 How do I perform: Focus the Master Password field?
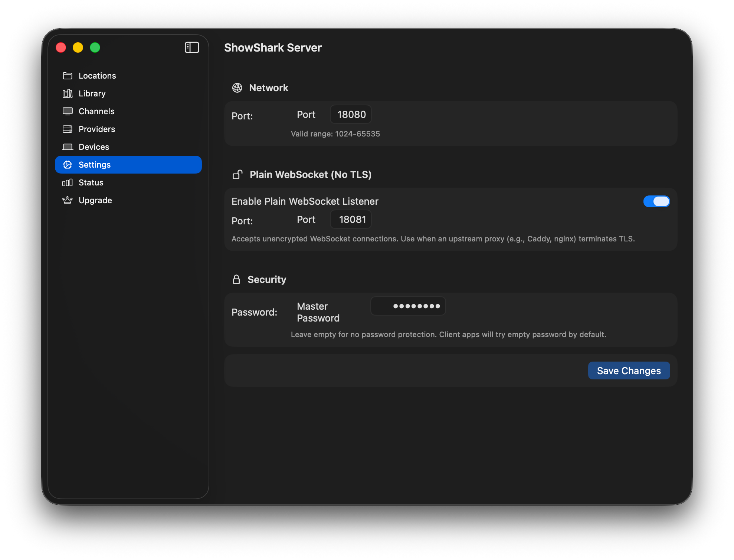(408, 306)
